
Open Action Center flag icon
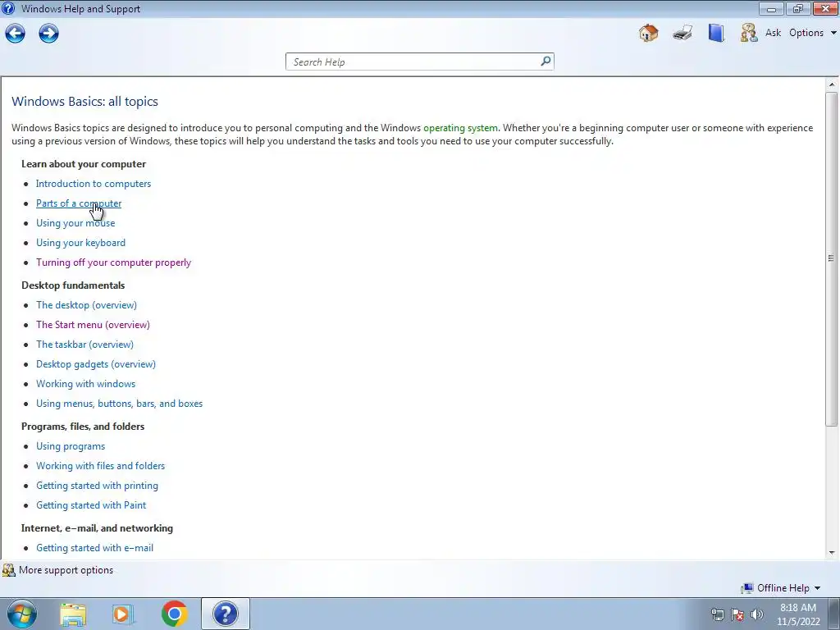point(737,614)
